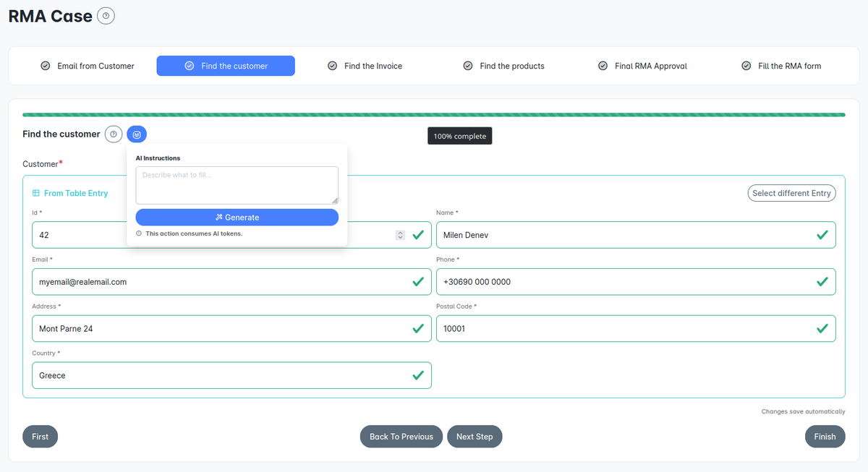Click the green checkmark in the Id field
Screen dimensions: 868x472
[x=418, y=235]
